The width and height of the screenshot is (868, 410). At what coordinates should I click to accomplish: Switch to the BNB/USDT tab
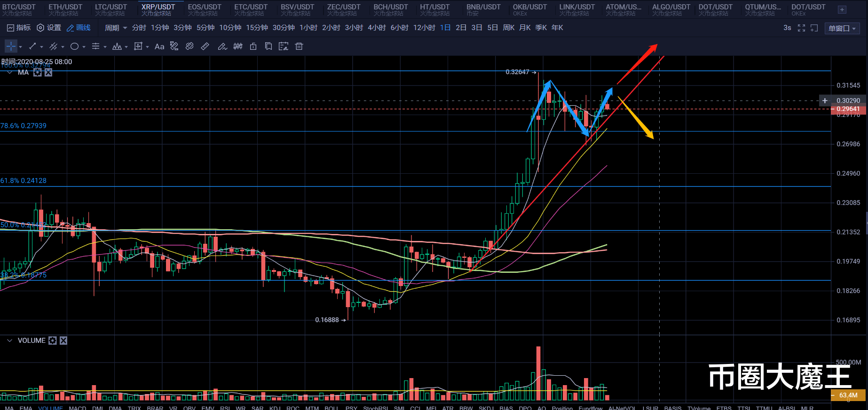[x=483, y=9]
